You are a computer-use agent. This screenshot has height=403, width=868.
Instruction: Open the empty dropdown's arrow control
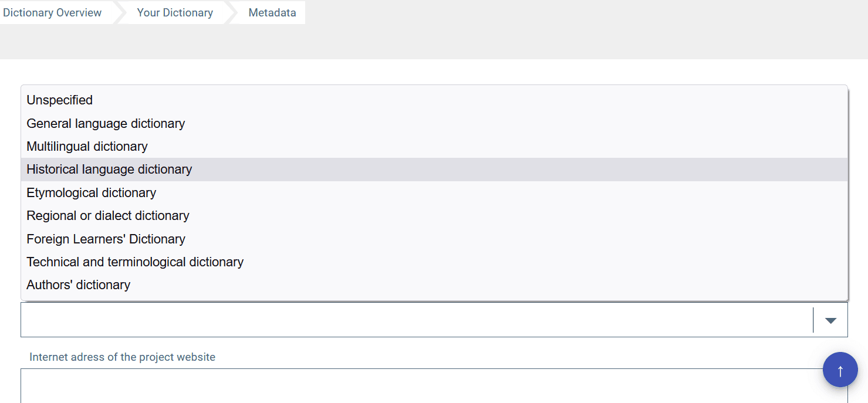click(830, 320)
